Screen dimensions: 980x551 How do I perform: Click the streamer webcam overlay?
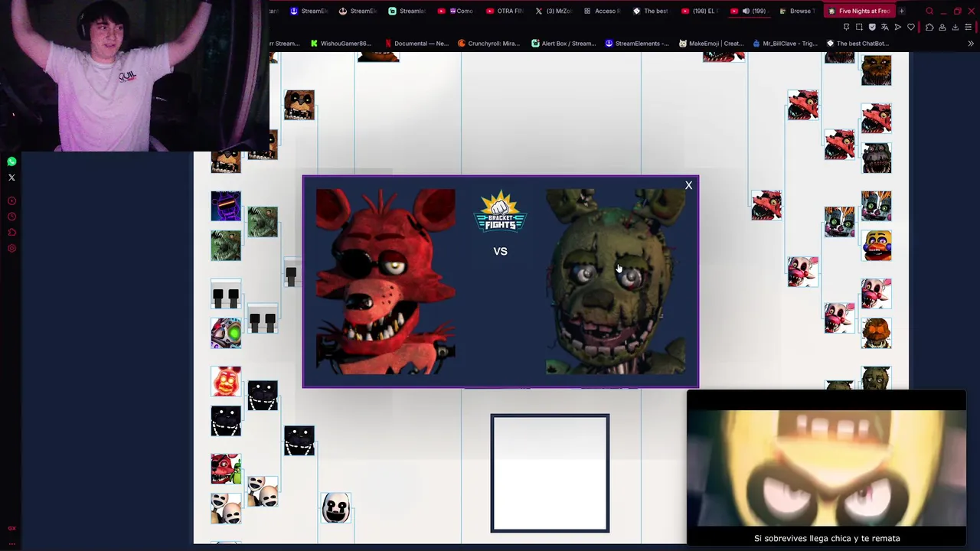click(x=135, y=75)
